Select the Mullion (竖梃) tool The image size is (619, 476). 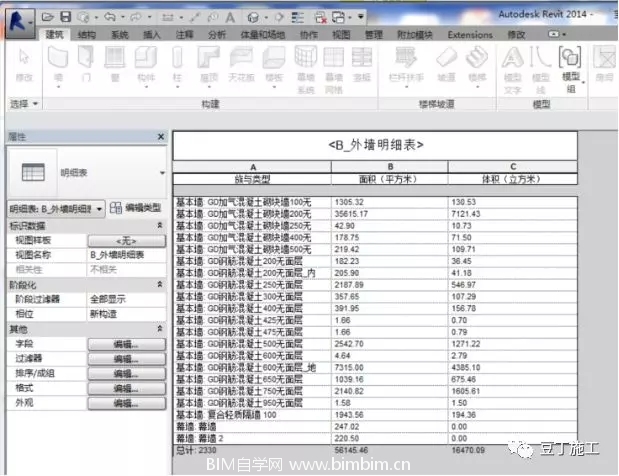pyautogui.click(x=362, y=64)
